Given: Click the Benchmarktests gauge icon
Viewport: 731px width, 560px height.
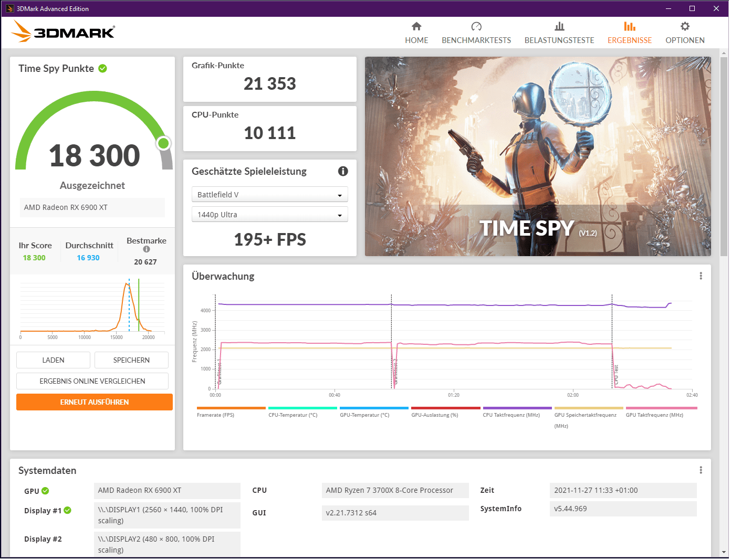Looking at the screenshot, I should (476, 26).
